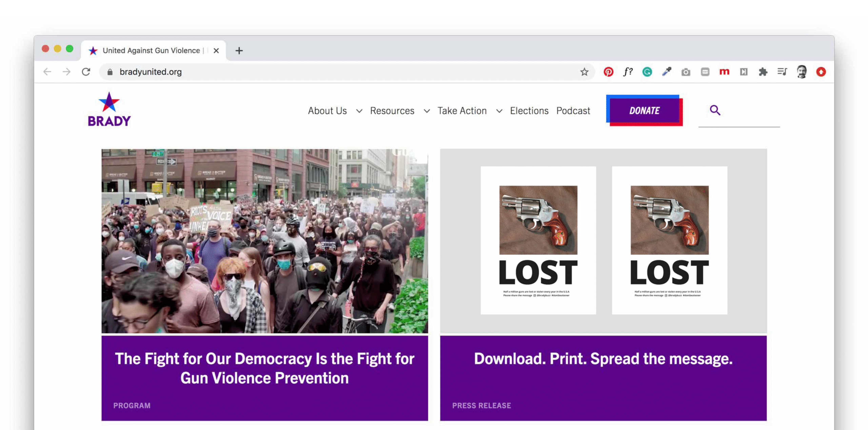Click the purple search magnifier icon
Viewport: 868px width, 430px height.
(715, 110)
